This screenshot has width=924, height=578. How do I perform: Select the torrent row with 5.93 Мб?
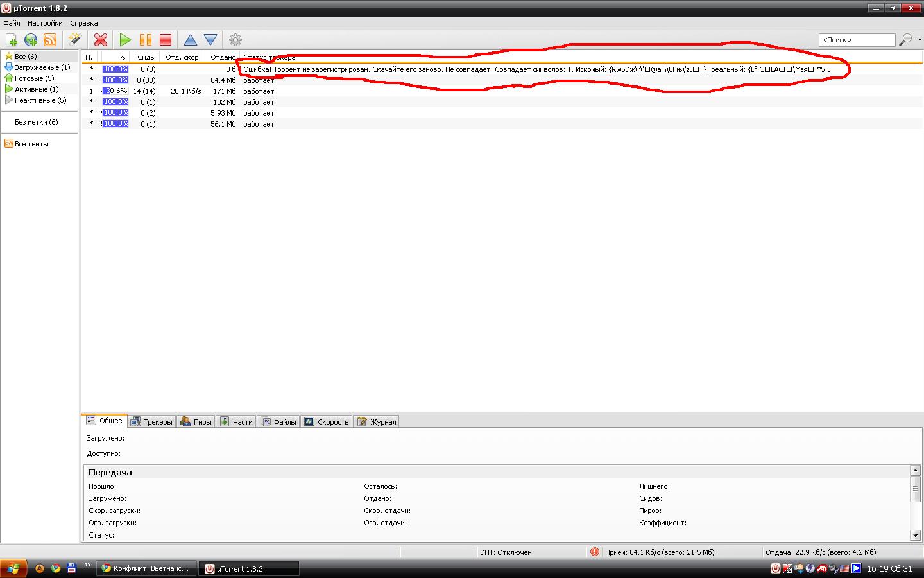coord(502,113)
